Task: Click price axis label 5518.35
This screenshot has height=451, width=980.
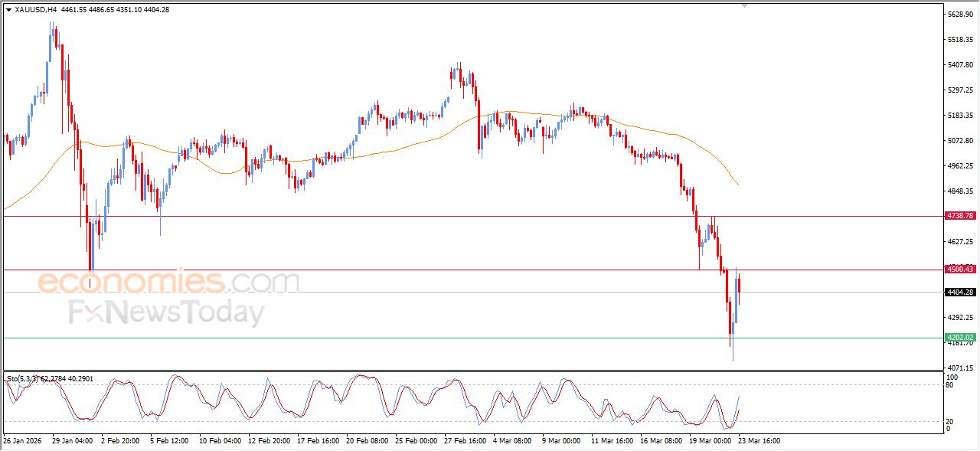Action: tap(960, 40)
